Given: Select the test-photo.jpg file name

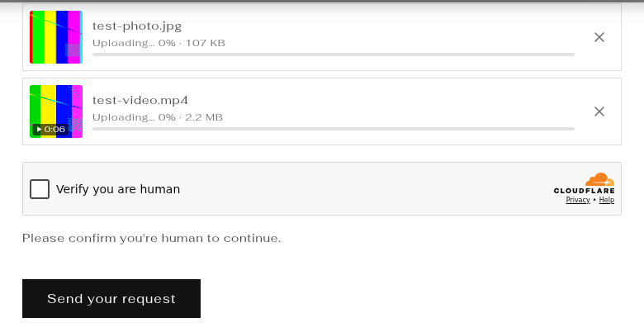Looking at the screenshot, I should point(137,26).
